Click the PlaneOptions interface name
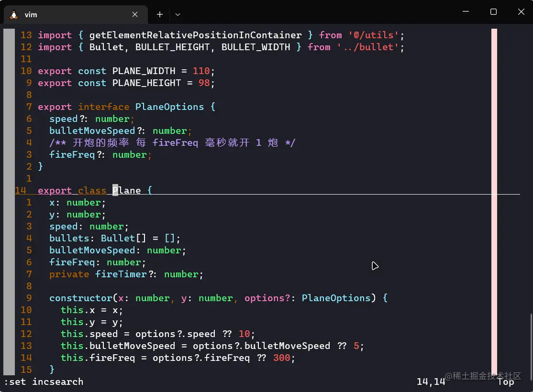533x392 pixels. (169, 107)
